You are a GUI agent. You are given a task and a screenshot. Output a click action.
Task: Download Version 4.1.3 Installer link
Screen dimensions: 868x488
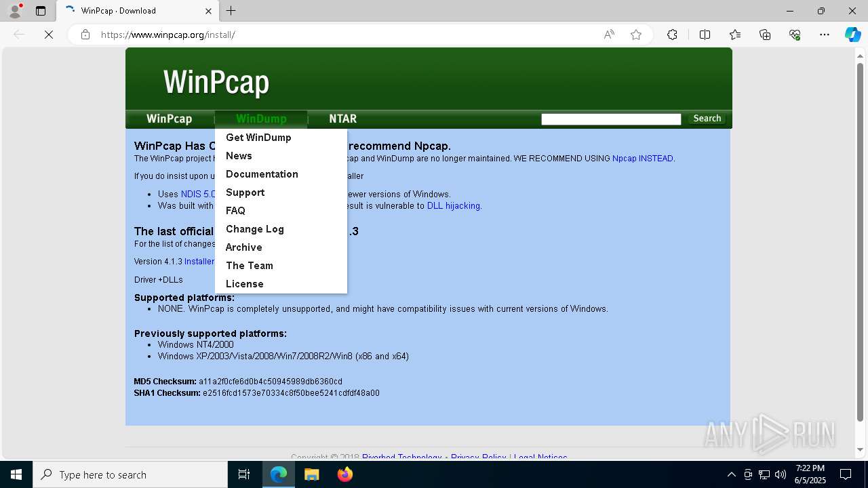click(199, 262)
